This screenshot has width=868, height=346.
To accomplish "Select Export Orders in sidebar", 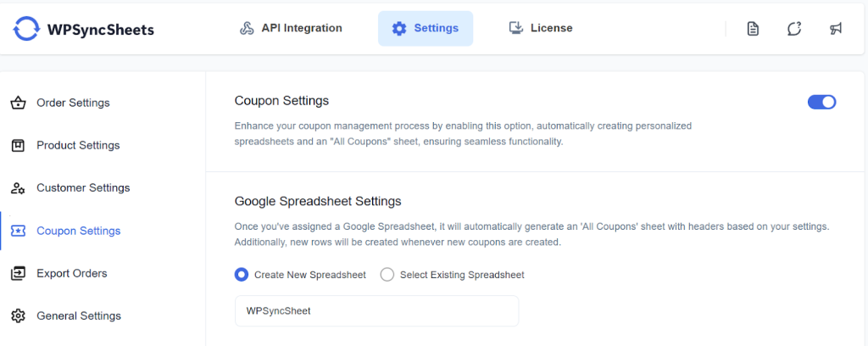I will click(x=72, y=273).
